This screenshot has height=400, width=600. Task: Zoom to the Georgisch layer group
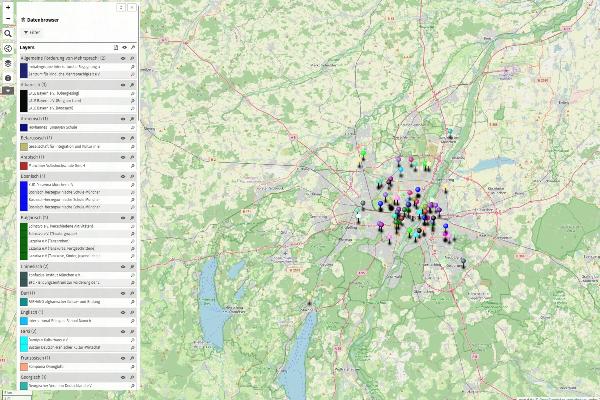click(x=132, y=377)
